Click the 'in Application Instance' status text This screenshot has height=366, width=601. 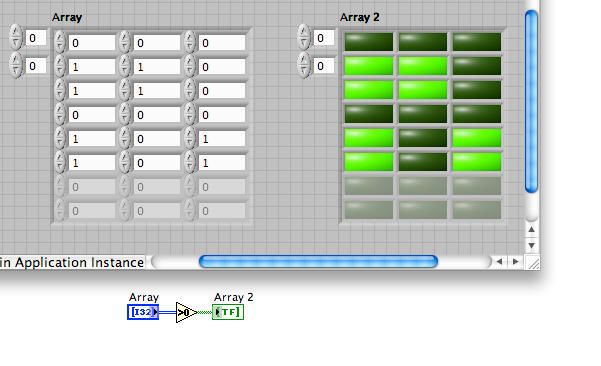[72, 263]
